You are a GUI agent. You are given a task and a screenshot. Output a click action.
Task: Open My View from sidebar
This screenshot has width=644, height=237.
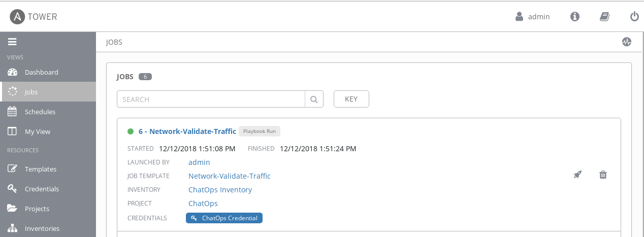click(37, 131)
